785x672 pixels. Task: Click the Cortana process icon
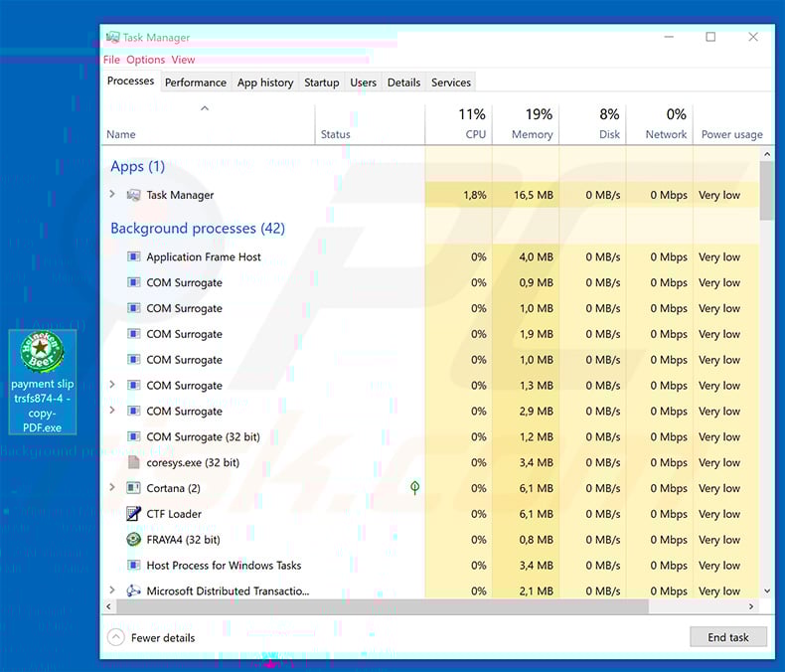(x=134, y=488)
